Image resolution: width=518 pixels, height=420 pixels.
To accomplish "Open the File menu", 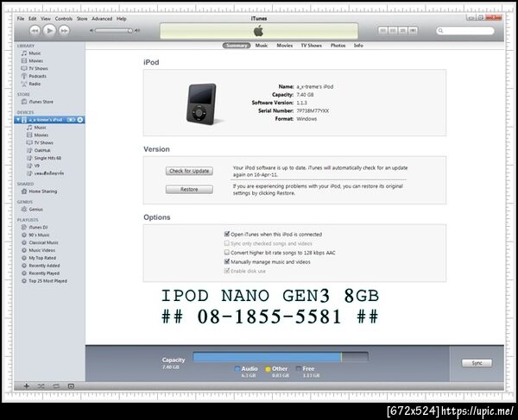I will coord(21,18).
